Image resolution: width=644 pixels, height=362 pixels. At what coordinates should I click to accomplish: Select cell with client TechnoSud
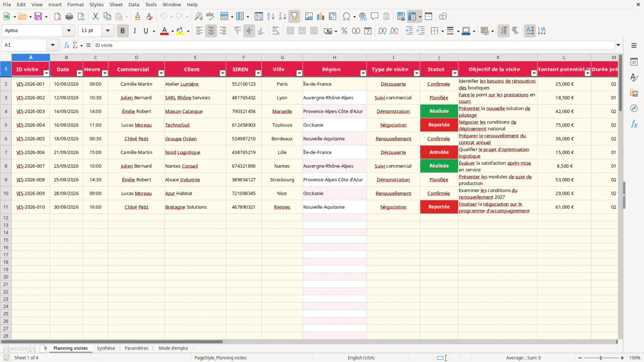(195, 125)
